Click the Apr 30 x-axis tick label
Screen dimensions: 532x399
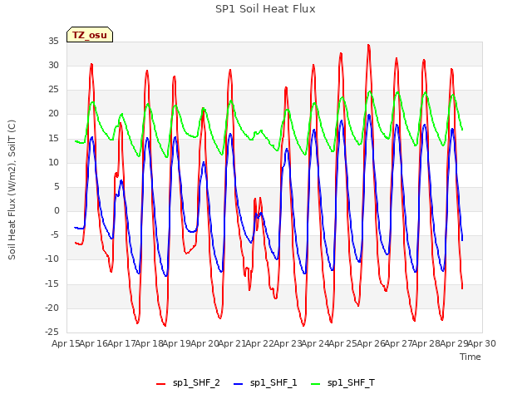(x=482, y=343)
